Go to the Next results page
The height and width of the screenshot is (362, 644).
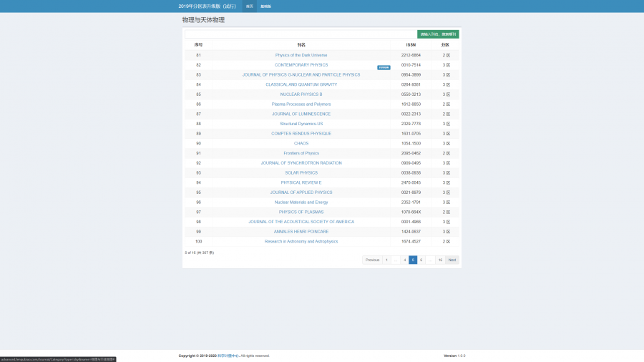point(452,260)
